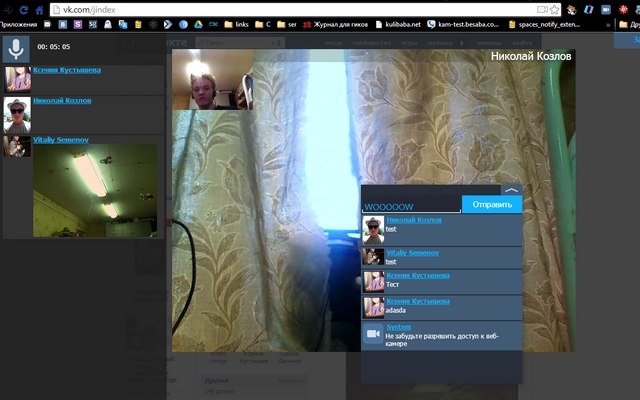Image resolution: width=640 pixels, height=400 pixels.
Task: Open the dimmed 'игры' VK menu item
Action: pos(409,42)
